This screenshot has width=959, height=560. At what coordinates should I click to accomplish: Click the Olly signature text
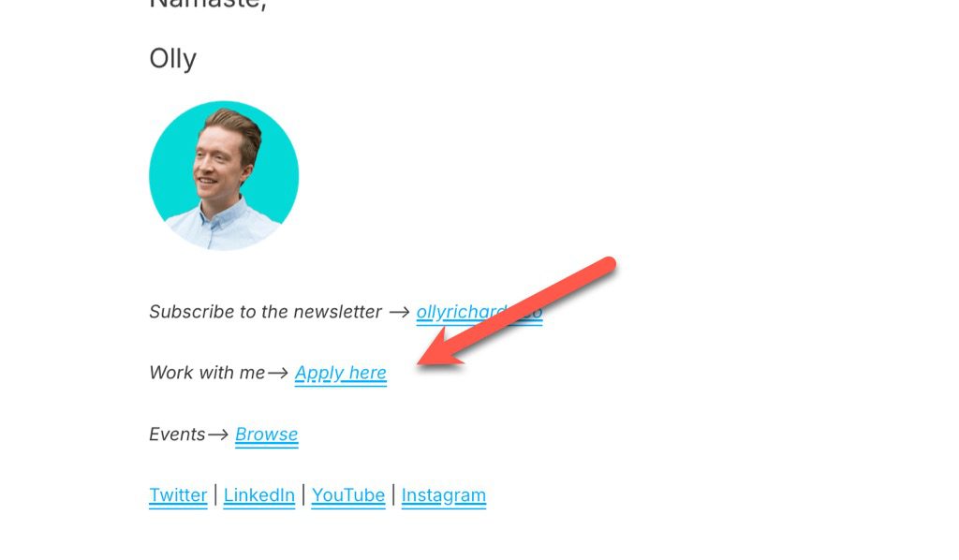173,59
